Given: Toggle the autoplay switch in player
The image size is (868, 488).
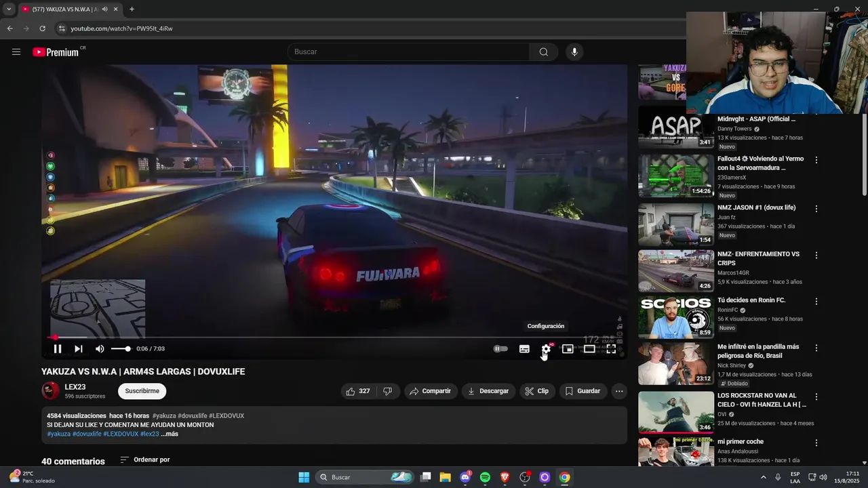Looking at the screenshot, I should (x=500, y=349).
